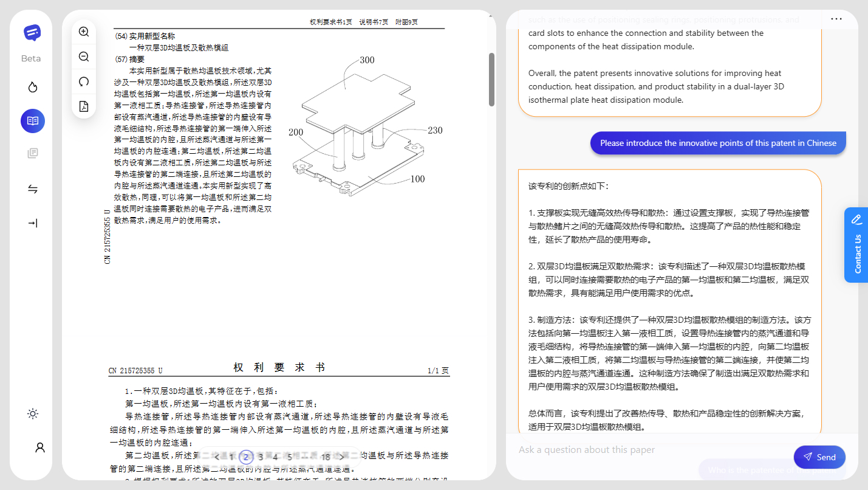Zoom out of the patent document
Screen dimensions: 868x490
(83, 56)
